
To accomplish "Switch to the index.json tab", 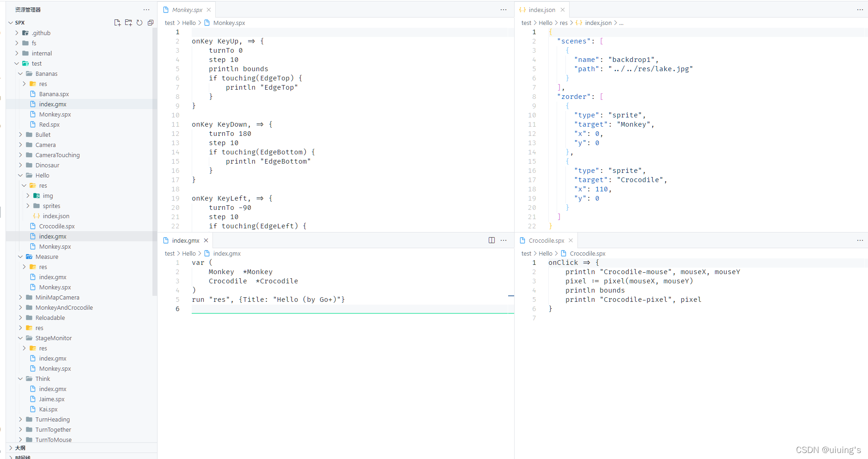I will [x=542, y=10].
